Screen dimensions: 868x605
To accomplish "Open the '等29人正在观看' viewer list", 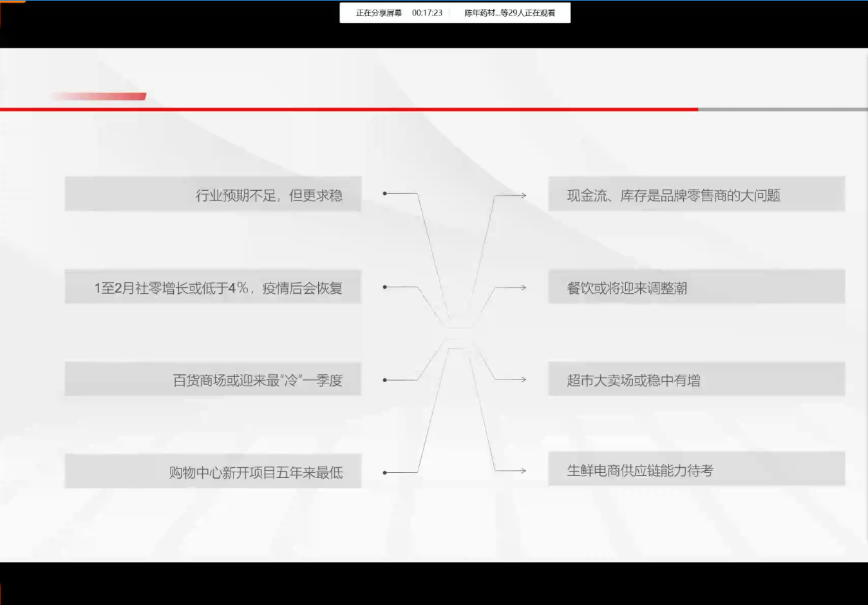I will tap(509, 13).
